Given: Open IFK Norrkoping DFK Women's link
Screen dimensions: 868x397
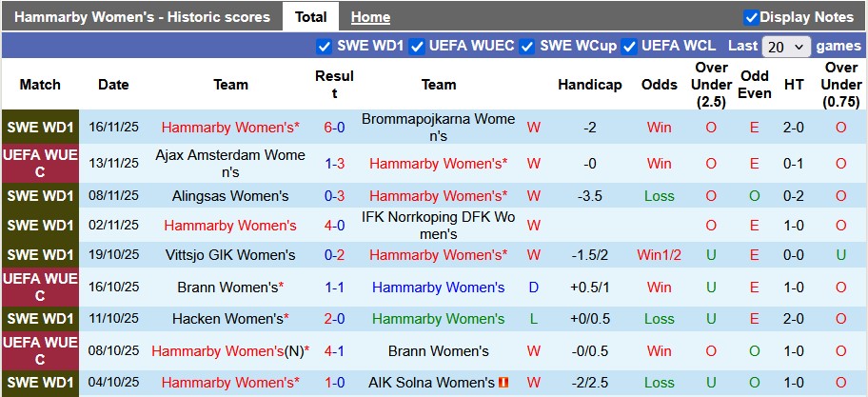Looking at the screenshot, I should pyautogui.click(x=439, y=226).
